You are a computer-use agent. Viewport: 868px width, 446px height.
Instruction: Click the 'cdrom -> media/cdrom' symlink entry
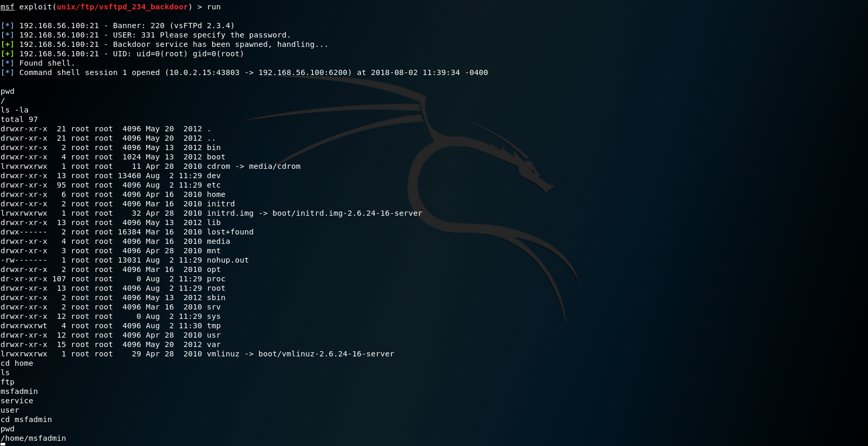pos(254,166)
